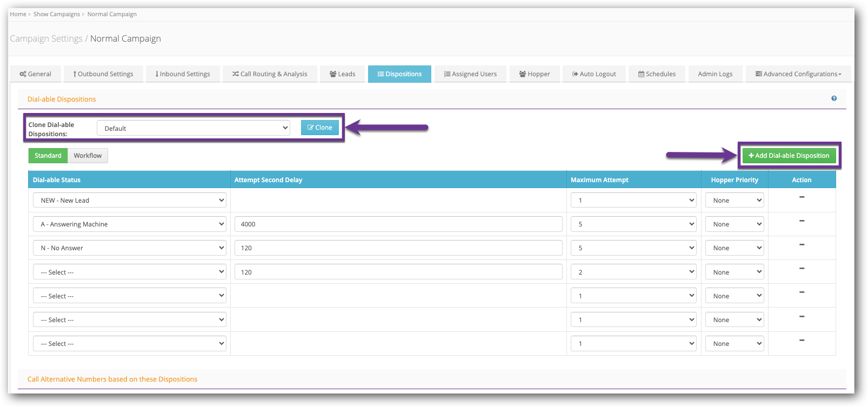Open A - Answering Machine status dropdown
Screen dimensions: 868x407
click(x=130, y=224)
